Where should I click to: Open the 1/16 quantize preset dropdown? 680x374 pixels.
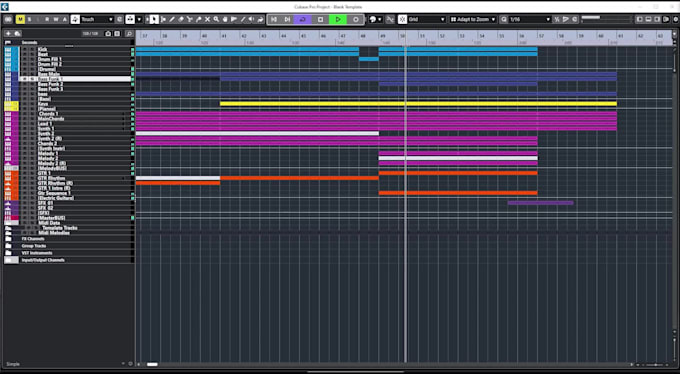click(x=530, y=20)
